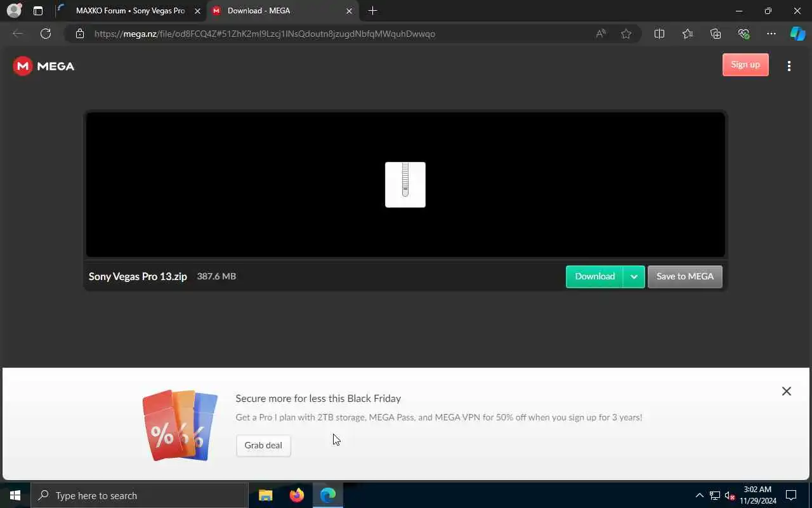This screenshot has width=812, height=508.
Task: Switch to the MAXKO Forum tab
Action: 129,11
